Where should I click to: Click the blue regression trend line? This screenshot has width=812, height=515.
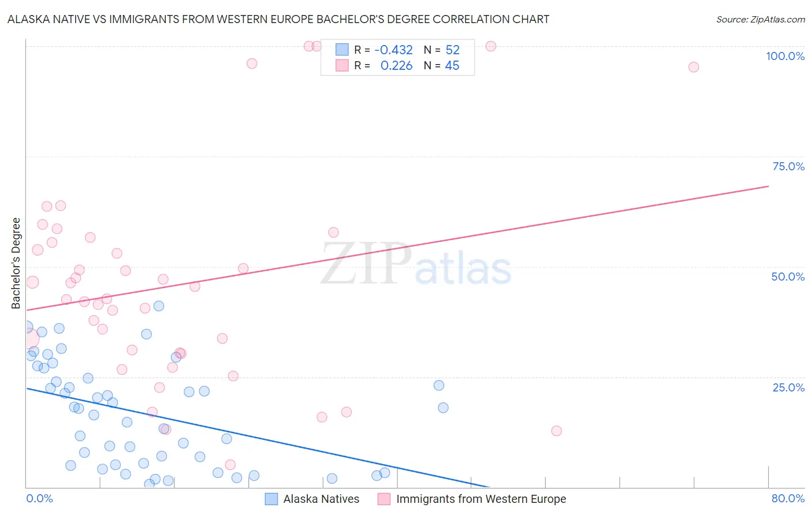pos(258,438)
